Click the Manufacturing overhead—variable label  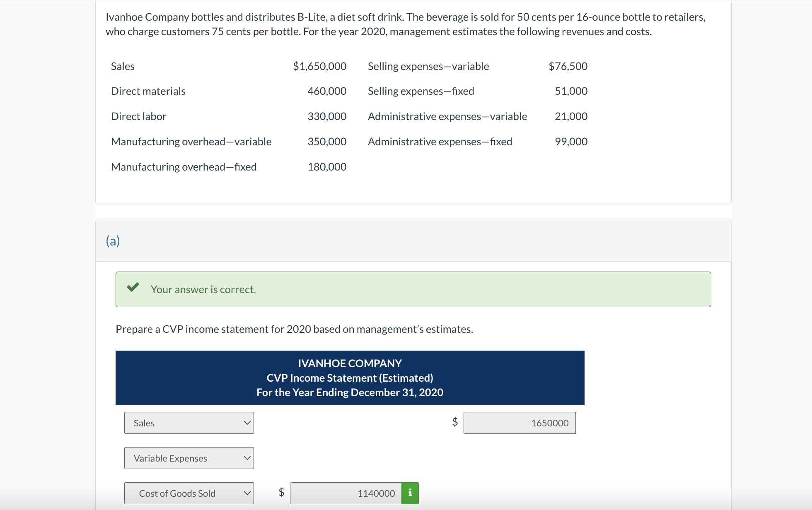[x=191, y=142]
